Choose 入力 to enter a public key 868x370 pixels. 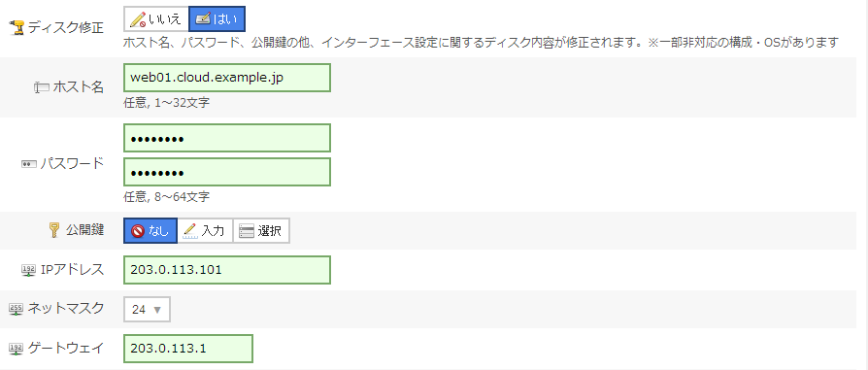click(x=205, y=231)
